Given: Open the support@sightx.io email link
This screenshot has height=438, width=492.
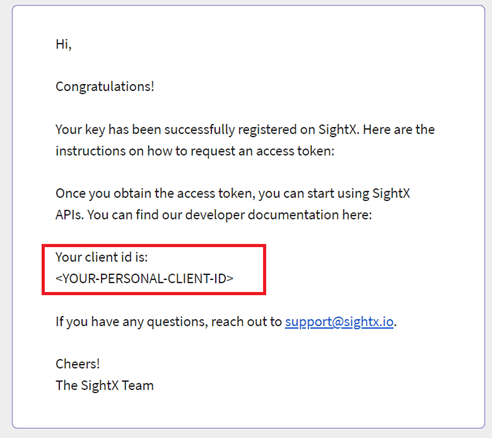Looking at the screenshot, I should (339, 322).
